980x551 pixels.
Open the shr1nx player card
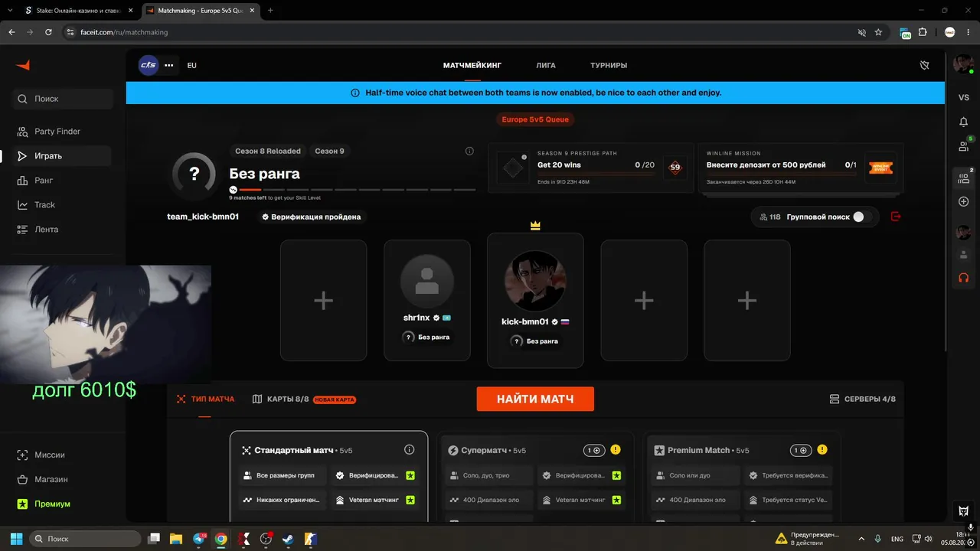coord(427,301)
